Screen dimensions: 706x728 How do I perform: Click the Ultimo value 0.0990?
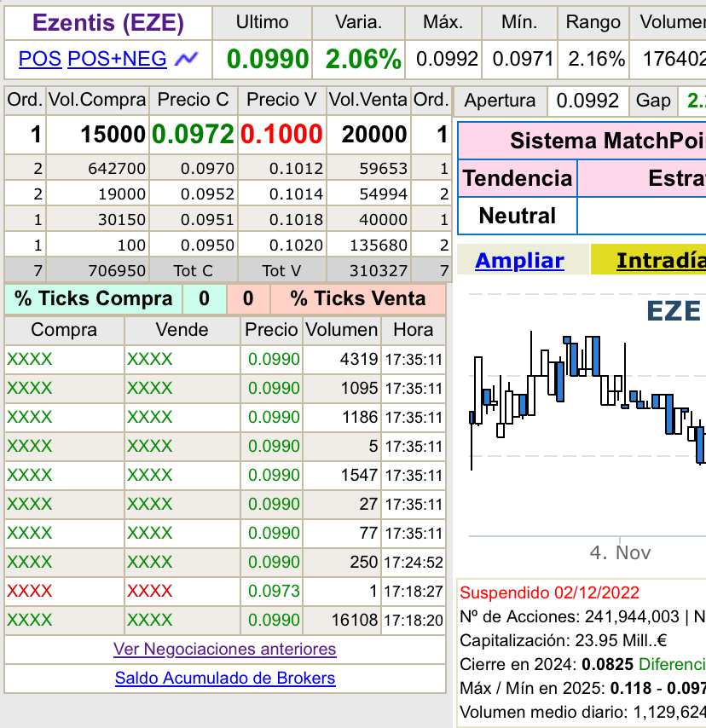click(x=267, y=60)
